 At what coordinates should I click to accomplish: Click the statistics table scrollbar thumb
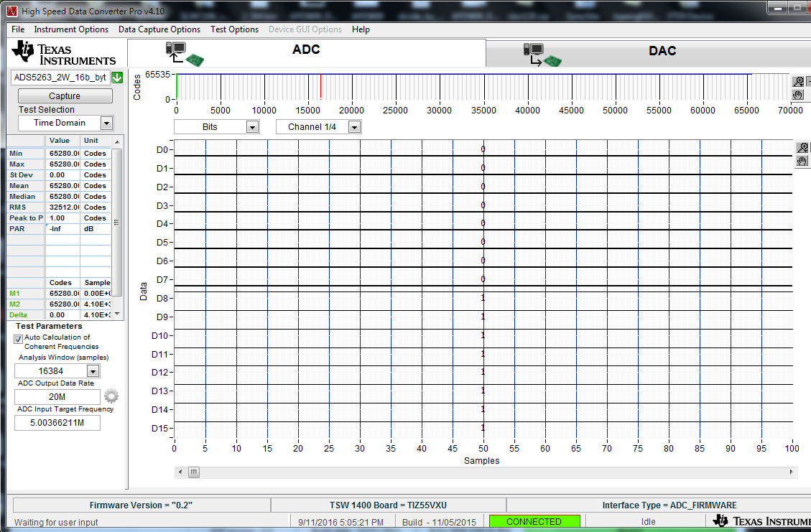pos(117,223)
